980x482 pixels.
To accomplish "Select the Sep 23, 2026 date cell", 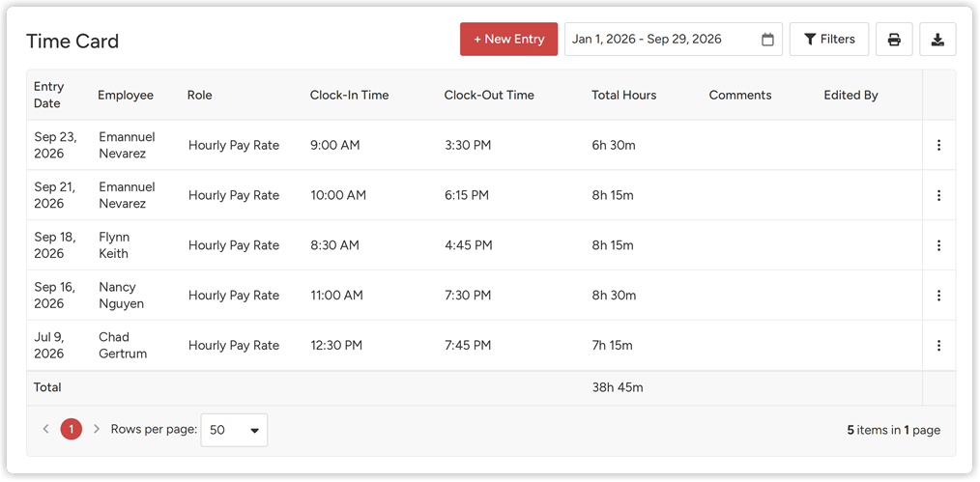I will (x=56, y=145).
